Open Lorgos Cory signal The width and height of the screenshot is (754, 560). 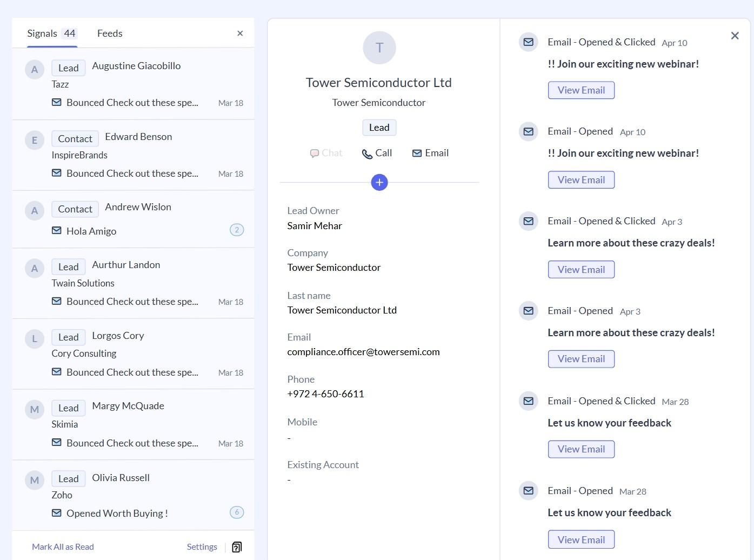pyautogui.click(x=133, y=354)
